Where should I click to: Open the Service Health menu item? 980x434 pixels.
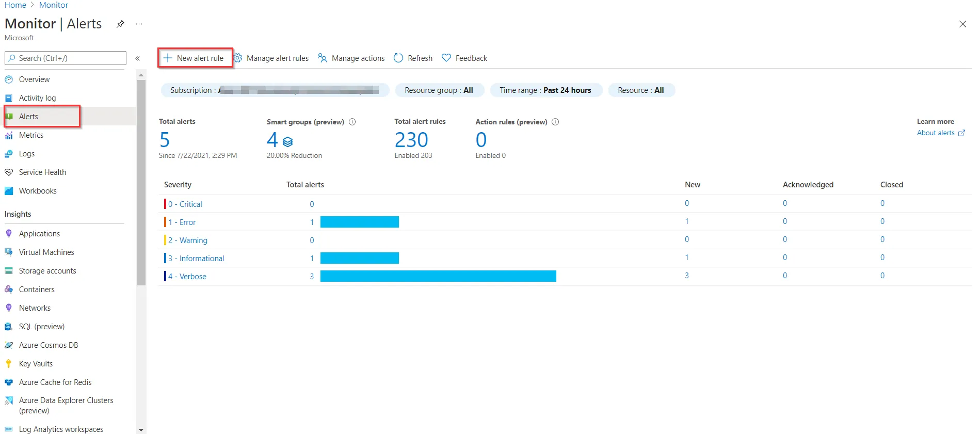[x=42, y=172]
